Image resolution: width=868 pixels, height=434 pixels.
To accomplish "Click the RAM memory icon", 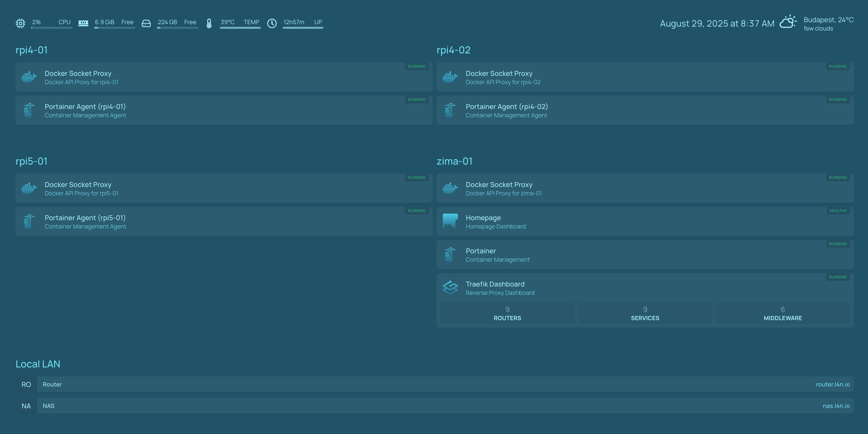I will click(83, 23).
